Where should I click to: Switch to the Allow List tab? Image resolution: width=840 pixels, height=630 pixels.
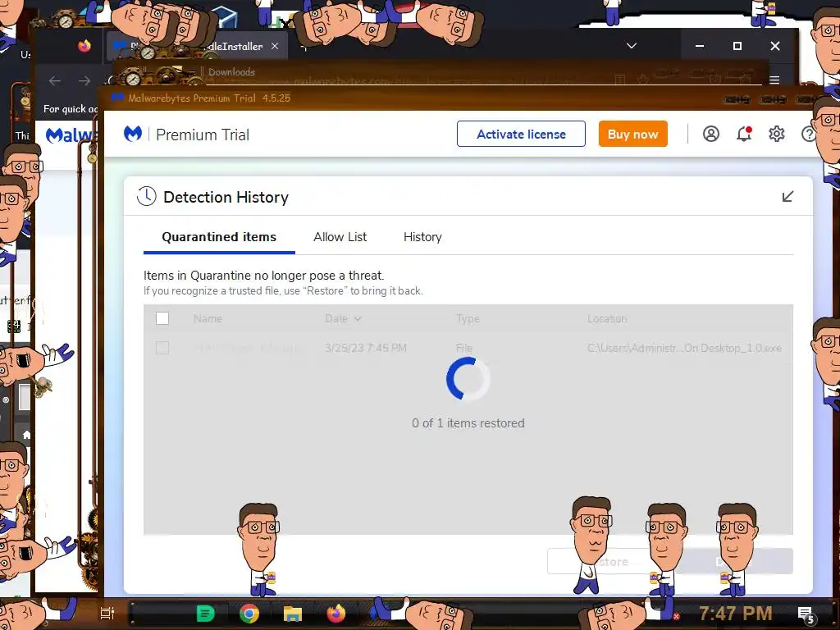pyautogui.click(x=340, y=237)
